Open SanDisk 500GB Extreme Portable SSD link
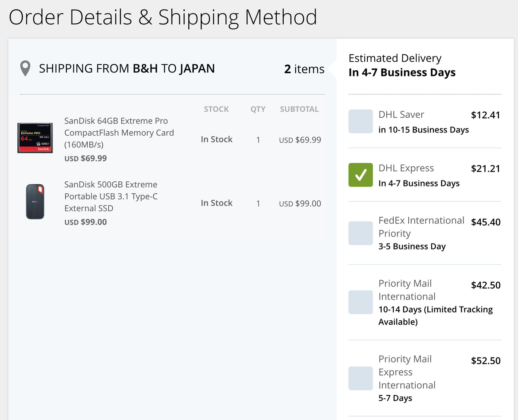This screenshot has width=518, height=420. point(111,196)
